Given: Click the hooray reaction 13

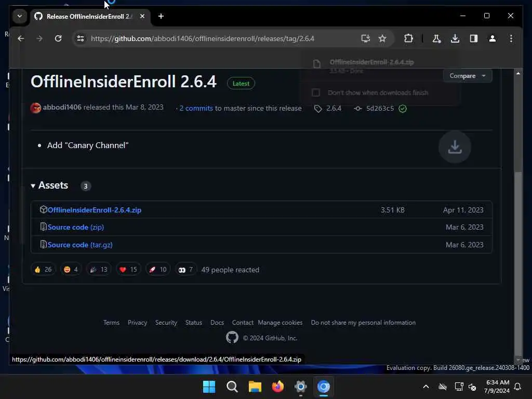Looking at the screenshot, I should [98, 270].
